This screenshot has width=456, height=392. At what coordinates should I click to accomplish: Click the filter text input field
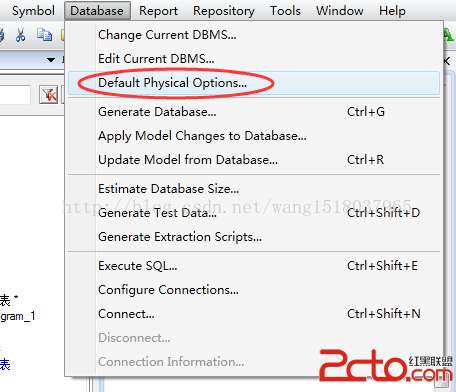[15, 95]
